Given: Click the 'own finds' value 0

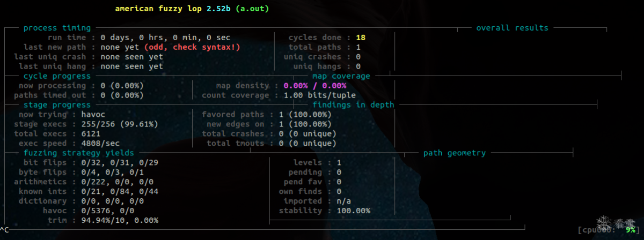Looking at the screenshot, I should coord(339,192).
